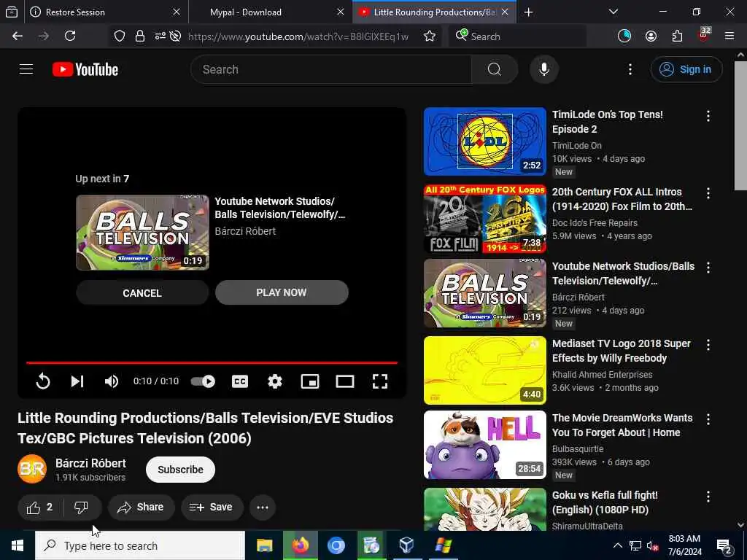
Task: Cancel the up next autoplay
Action: click(142, 293)
